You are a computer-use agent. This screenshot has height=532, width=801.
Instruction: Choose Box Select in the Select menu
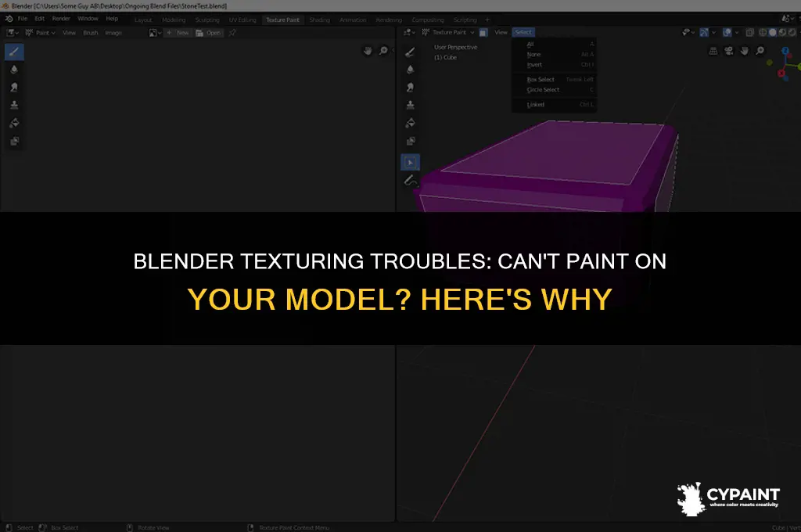click(555, 79)
